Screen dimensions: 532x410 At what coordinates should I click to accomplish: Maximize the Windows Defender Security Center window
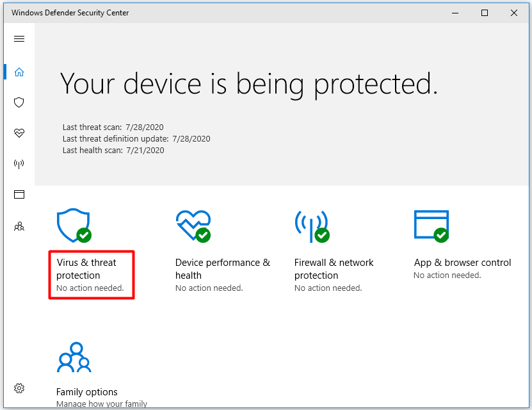pos(485,13)
